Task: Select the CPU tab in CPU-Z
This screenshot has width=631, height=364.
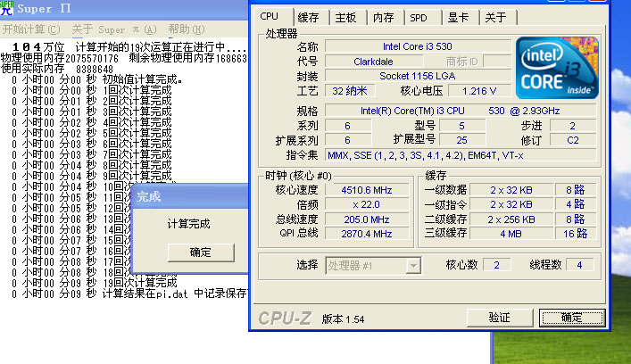Action: pyautogui.click(x=270, y=16)
